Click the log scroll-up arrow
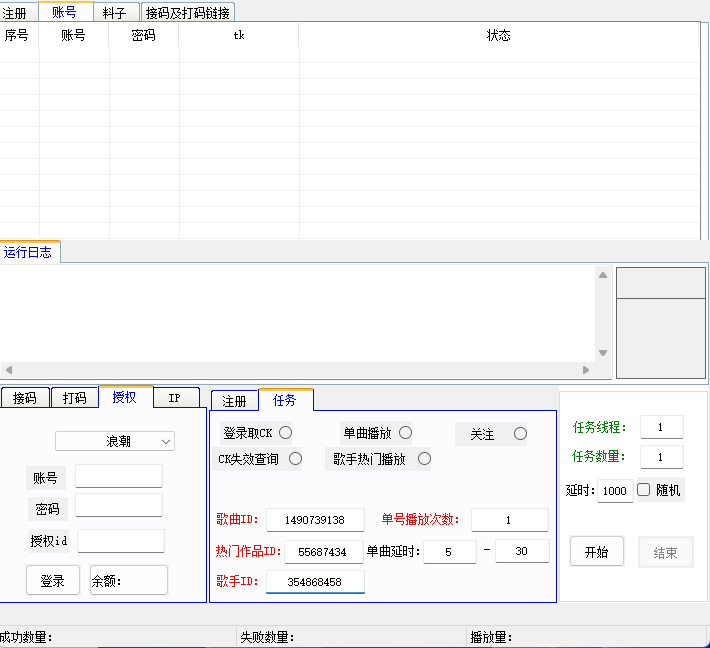 (x=602, y=275)
